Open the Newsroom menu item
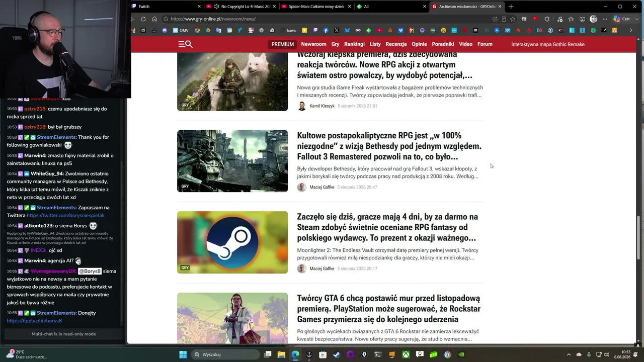Viewport: 644px width, 362px height. [313, 44]
